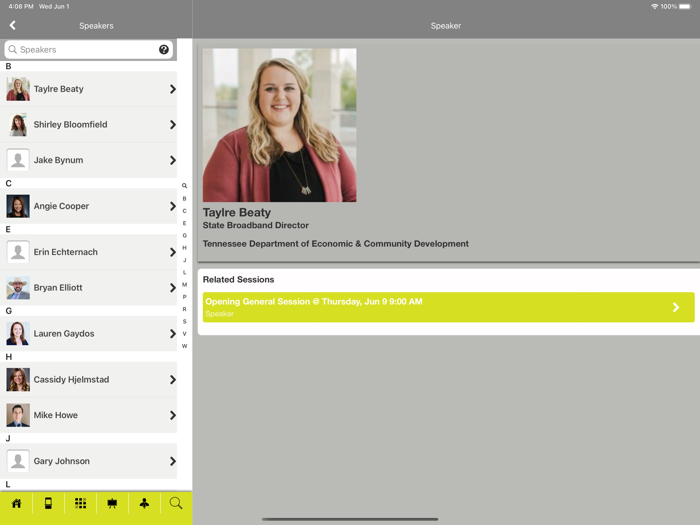Tap Gary Johnson's placeholder avatar
The image size is (700, 525).
(x=18, y=461)
